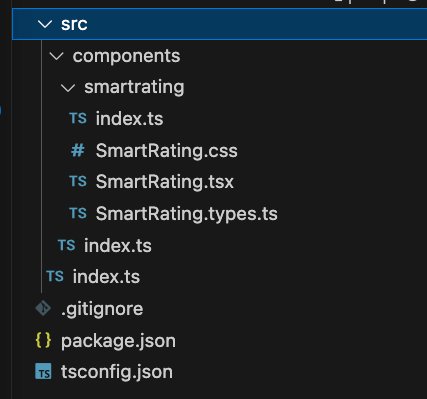
Task: Click the hash icon beside SmartRating.css
Action: pyautogui.click(x=78, y=151)
